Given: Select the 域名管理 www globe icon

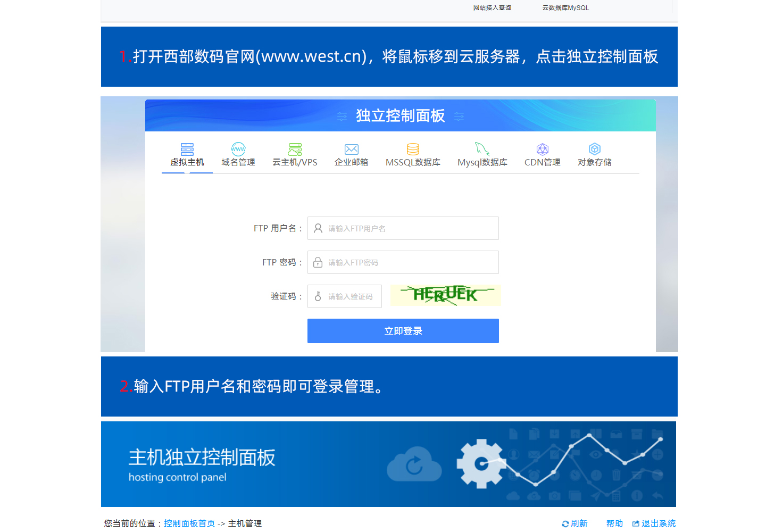Looking at the screenshot, I should click(238, 149).
